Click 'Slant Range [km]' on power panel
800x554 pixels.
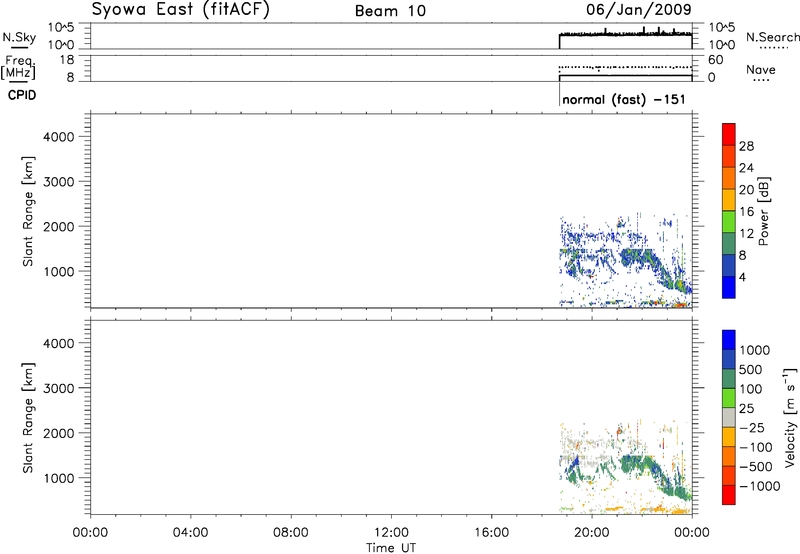tap(28, 211)
